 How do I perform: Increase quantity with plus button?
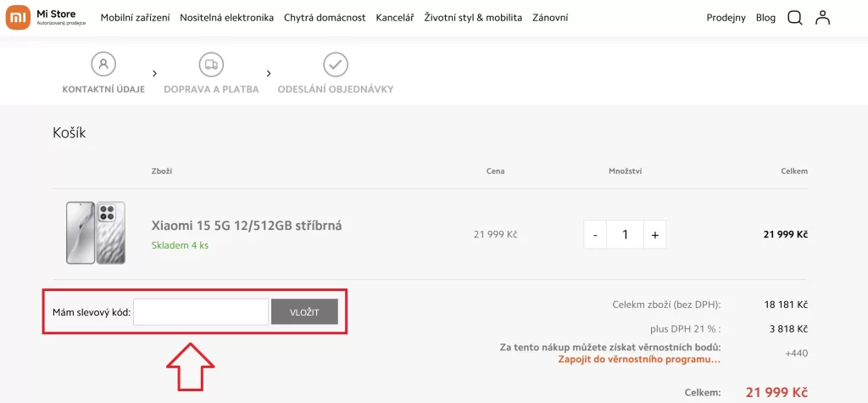(x=655, y=234)
